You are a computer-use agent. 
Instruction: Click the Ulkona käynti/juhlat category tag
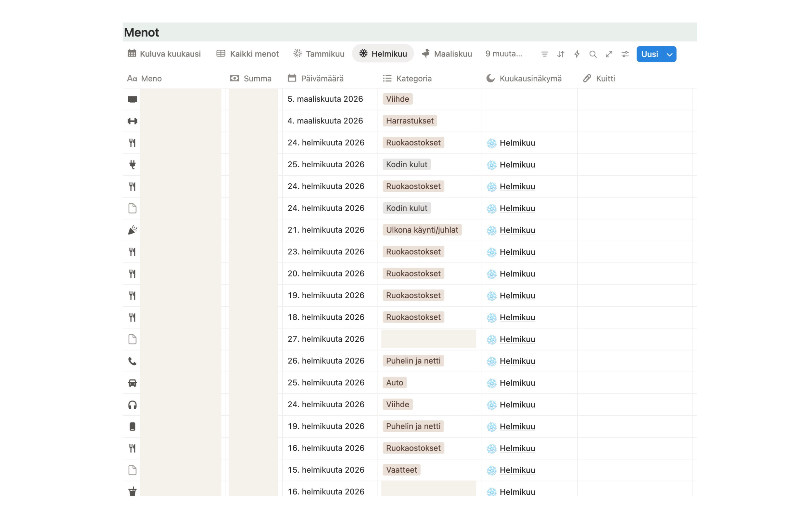pyautogui.click(x=422, y=230)
